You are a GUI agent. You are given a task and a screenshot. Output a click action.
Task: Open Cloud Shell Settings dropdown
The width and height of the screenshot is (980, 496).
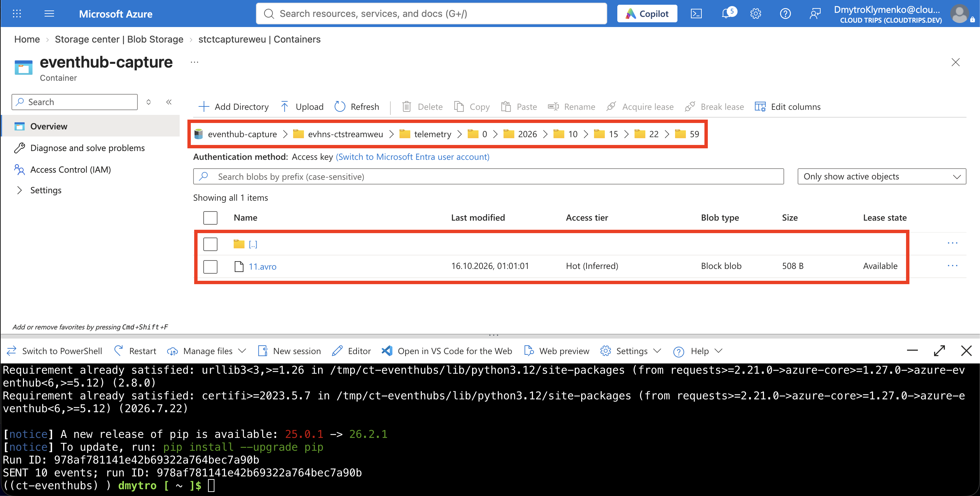(x=631, y=351)
